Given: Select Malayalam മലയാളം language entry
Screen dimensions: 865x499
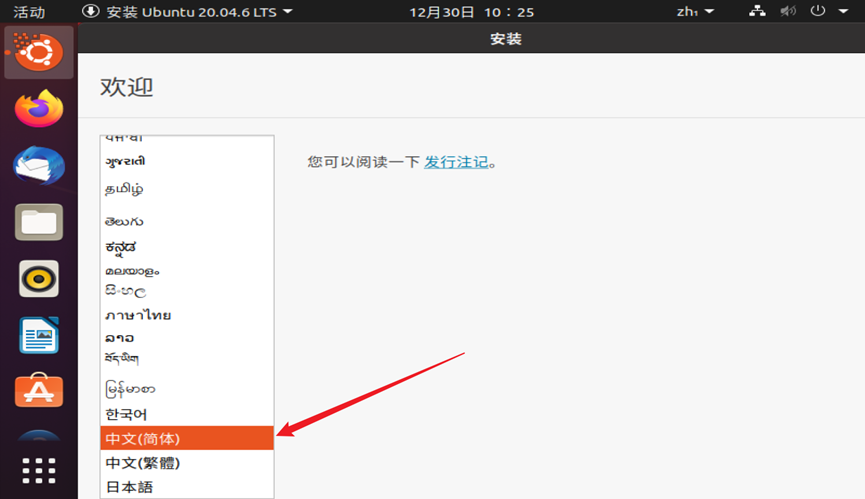Looking at the screenshot, I should pyautogui.click(x=187, y=271).
